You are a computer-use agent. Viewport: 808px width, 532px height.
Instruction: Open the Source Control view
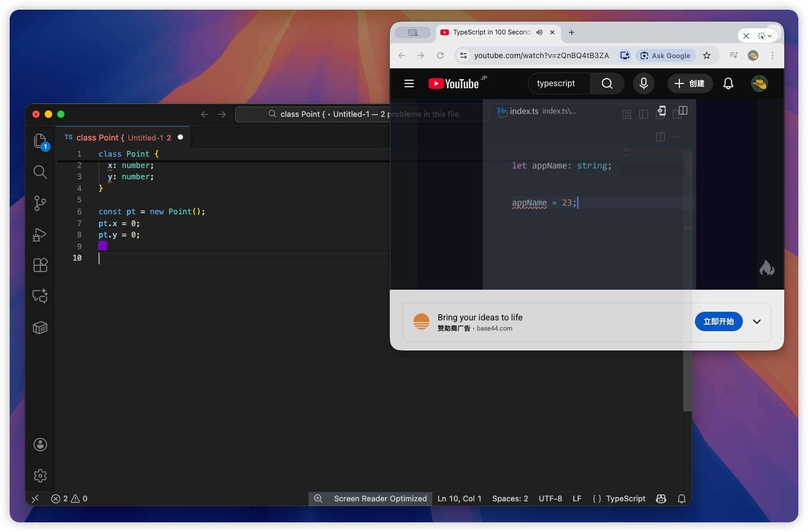tap(40, 203)
